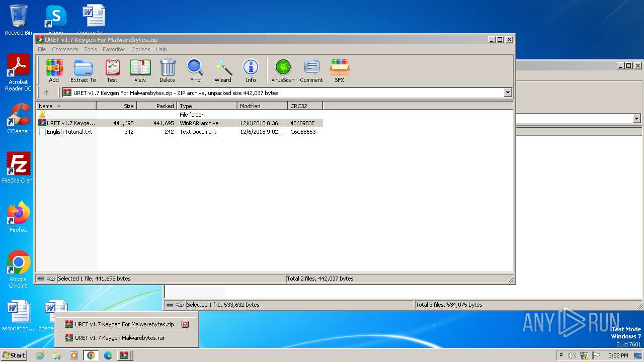This screenshot has height=362, width=644.
Task: Click the 'Text Document' type cell
Action: (198, 132)
